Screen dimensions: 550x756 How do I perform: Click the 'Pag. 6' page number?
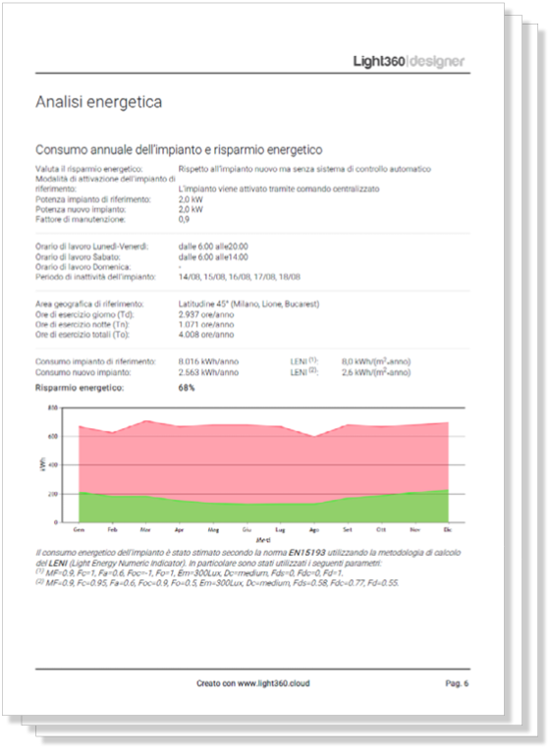click(x=457, y=683)
